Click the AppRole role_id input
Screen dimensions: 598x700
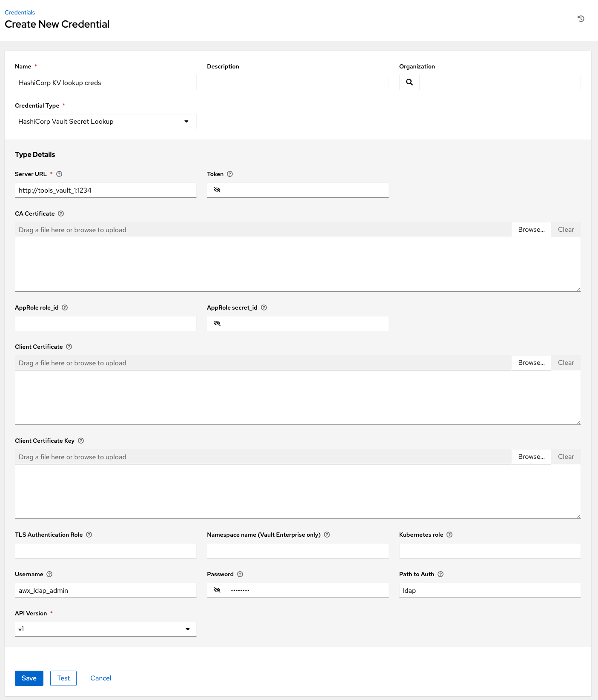(x=106, y=324)
